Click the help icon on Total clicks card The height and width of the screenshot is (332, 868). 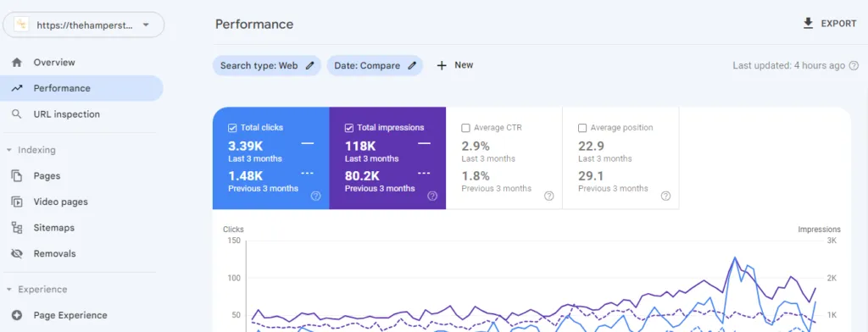tap(316, 196)
